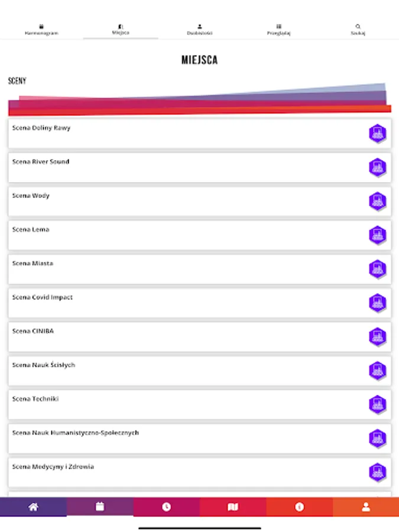Open the calendar icon in bottom bar
399x532 pixels.
[100, 507]
